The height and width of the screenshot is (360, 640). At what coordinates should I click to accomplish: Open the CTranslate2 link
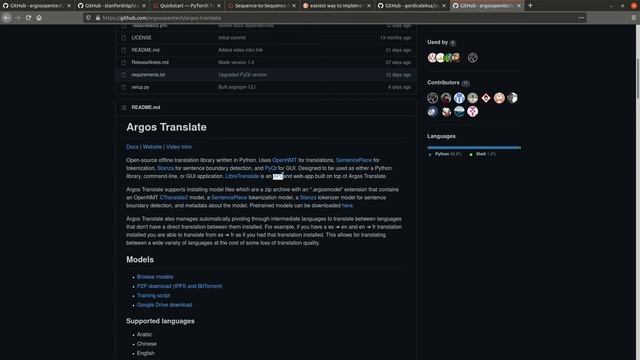pos(174,198)
